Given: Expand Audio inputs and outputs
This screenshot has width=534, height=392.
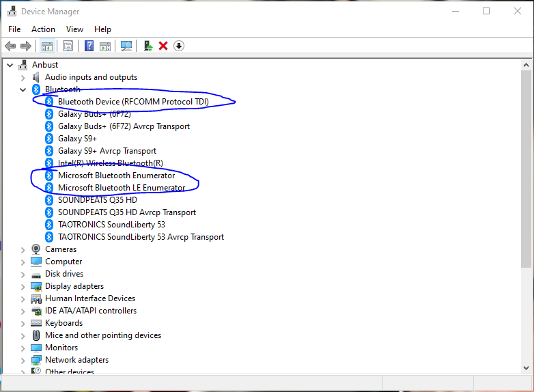Looking at the screenshot, I should (23, 78).
